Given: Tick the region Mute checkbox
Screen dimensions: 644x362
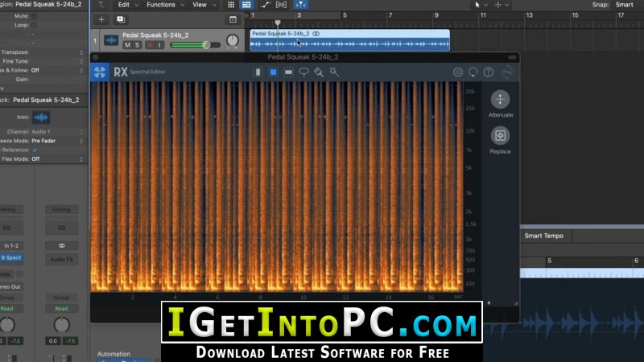Looking at the screenshot, I should (34, 16).
